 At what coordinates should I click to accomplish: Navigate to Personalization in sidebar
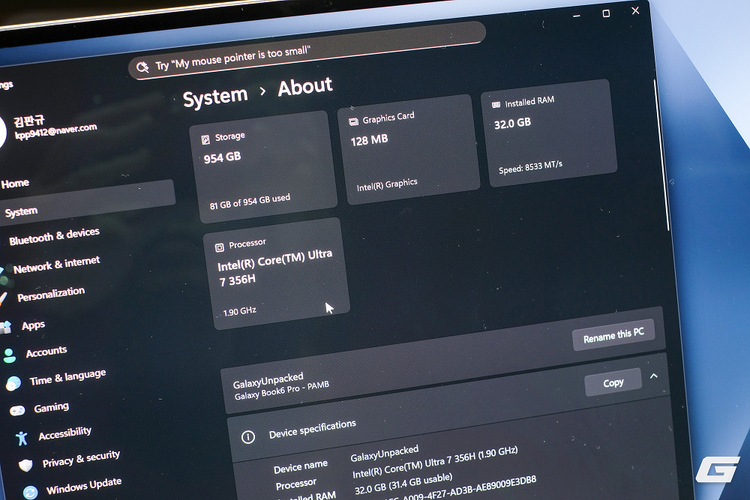[50, 295]
